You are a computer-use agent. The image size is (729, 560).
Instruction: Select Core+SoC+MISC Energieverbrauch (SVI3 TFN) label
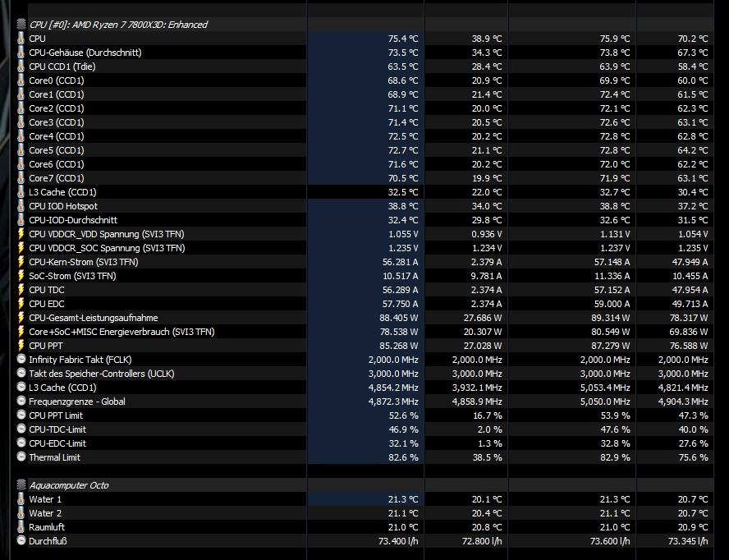121,332
